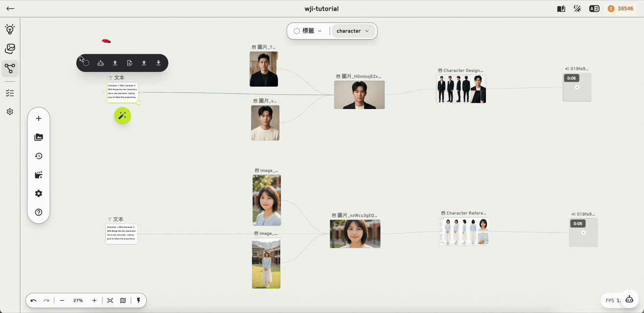
Task: Select the 圖片_T man in black thumbnail
Action: [264, 69]
